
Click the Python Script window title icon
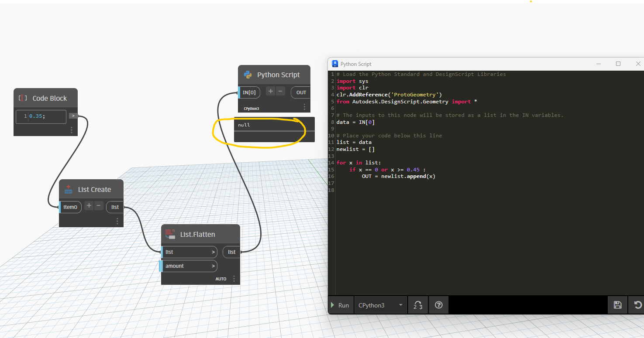[335, 64]
